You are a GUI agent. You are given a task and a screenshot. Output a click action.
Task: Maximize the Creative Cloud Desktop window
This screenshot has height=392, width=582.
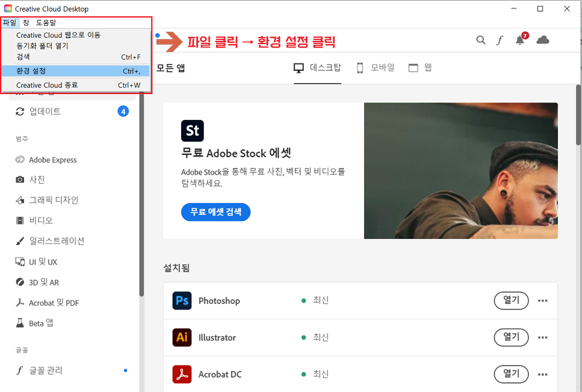coord(540,8)
